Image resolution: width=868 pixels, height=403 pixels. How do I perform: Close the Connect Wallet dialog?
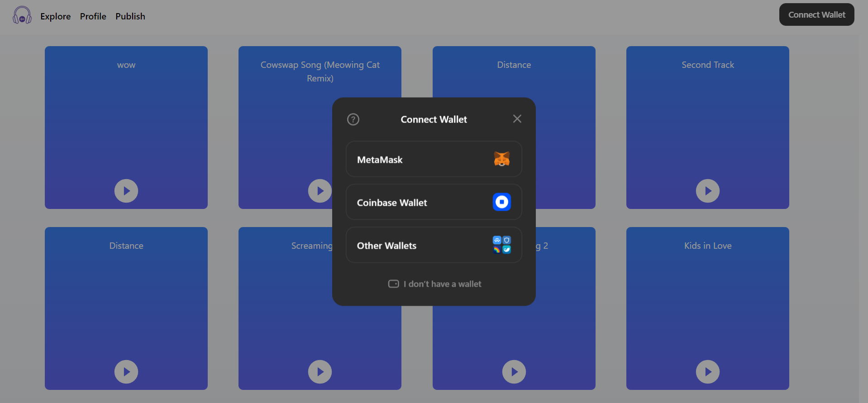(517, 119)
